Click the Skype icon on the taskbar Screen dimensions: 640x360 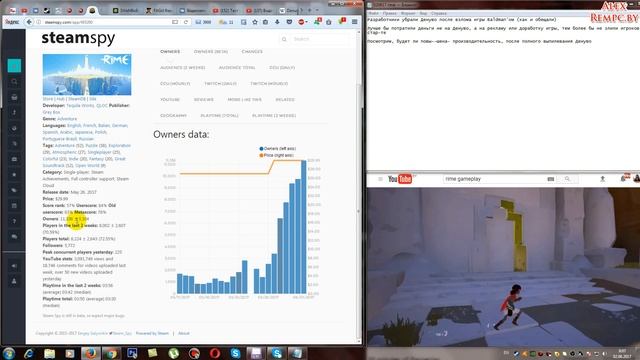coord(235,353)
